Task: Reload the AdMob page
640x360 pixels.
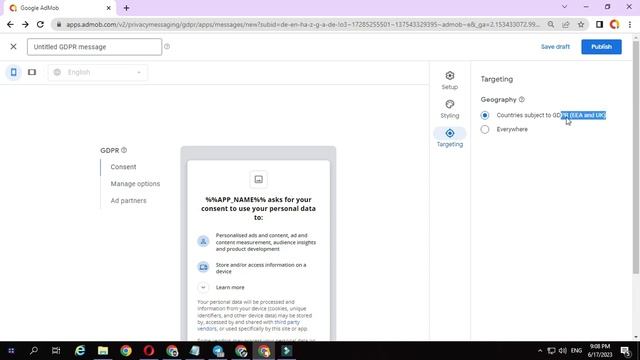Action: (x=40, y=24)
